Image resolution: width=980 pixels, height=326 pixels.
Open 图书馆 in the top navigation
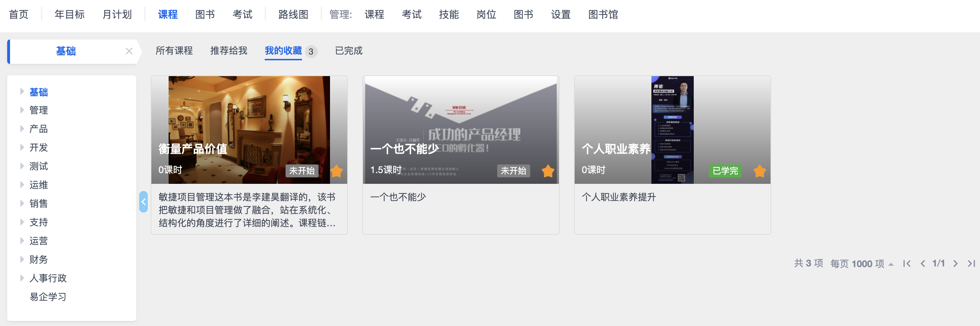[x=603, y=14]
